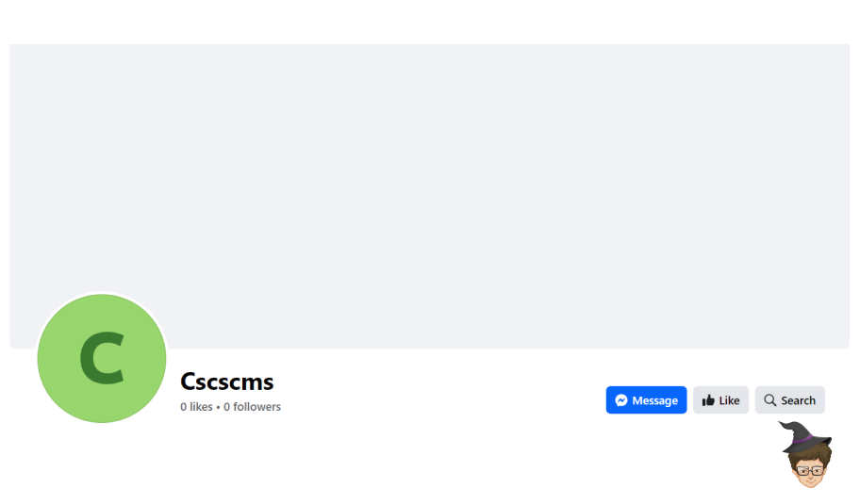The width and height of the screenshot is (860, 504).
Task: Open the empty gray cover photo
Action: [429, 196]
